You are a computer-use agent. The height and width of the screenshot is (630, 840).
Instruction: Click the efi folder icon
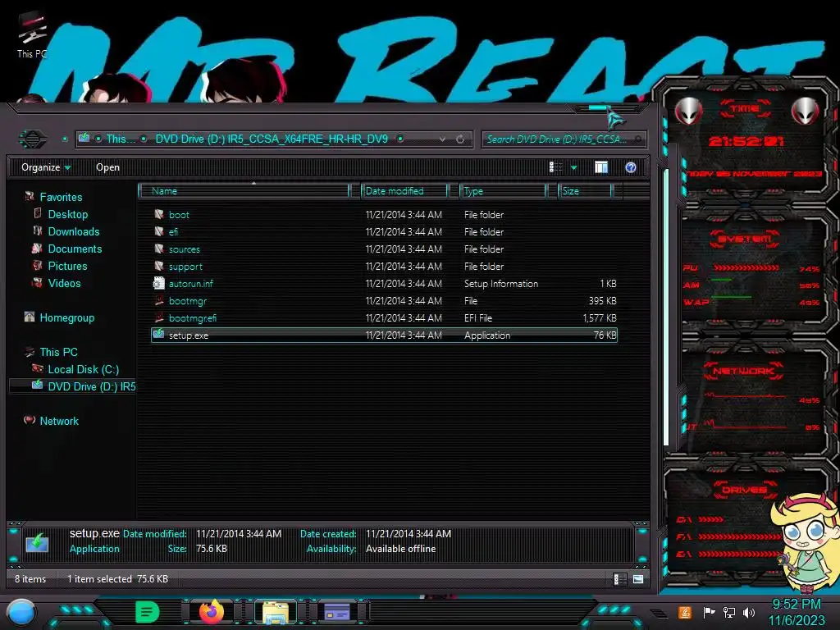(159, 231)
